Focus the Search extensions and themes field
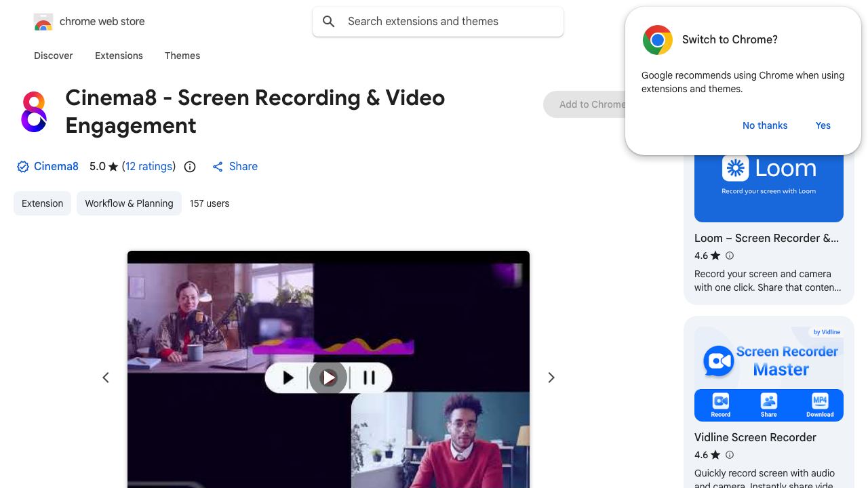 pos(438,22)
